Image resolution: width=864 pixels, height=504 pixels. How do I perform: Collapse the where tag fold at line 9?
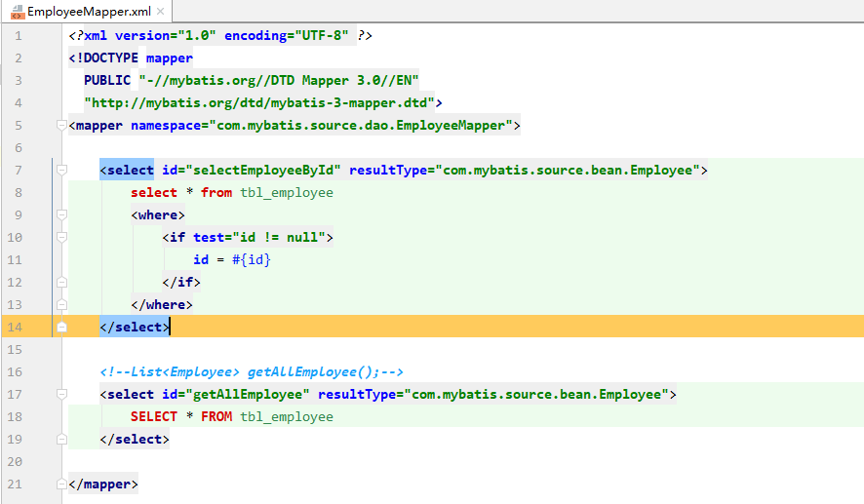point(61,214)
